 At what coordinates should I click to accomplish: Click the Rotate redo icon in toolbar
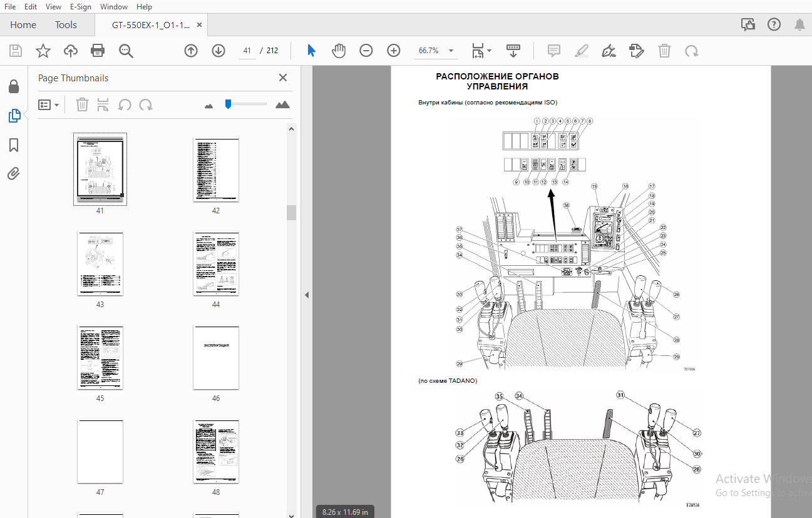point(692,51)
